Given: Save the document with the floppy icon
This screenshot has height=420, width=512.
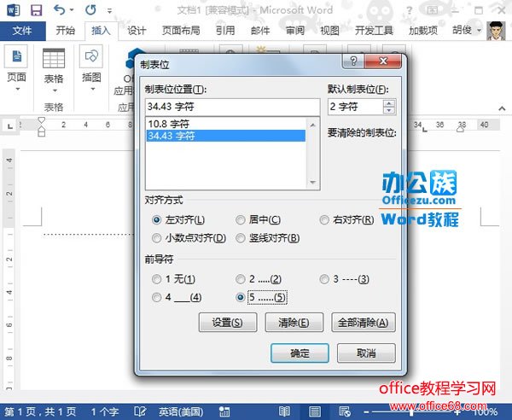Looking at the screenshot, I should 36,10.
